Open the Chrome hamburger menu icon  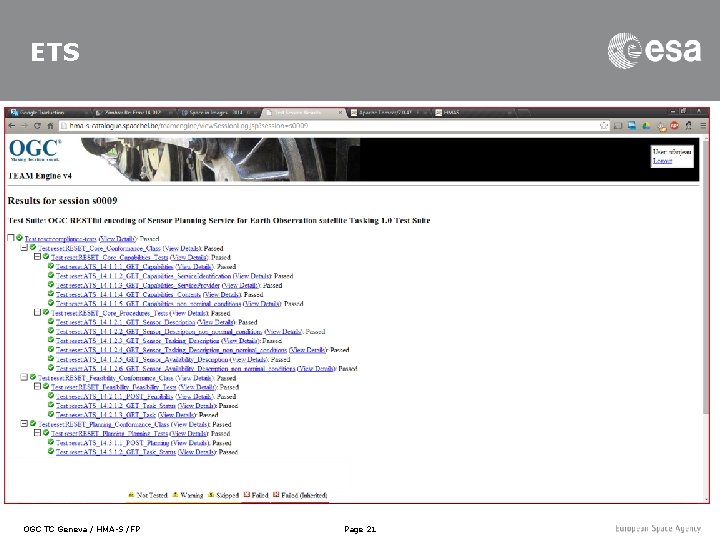tap(703, 125)
